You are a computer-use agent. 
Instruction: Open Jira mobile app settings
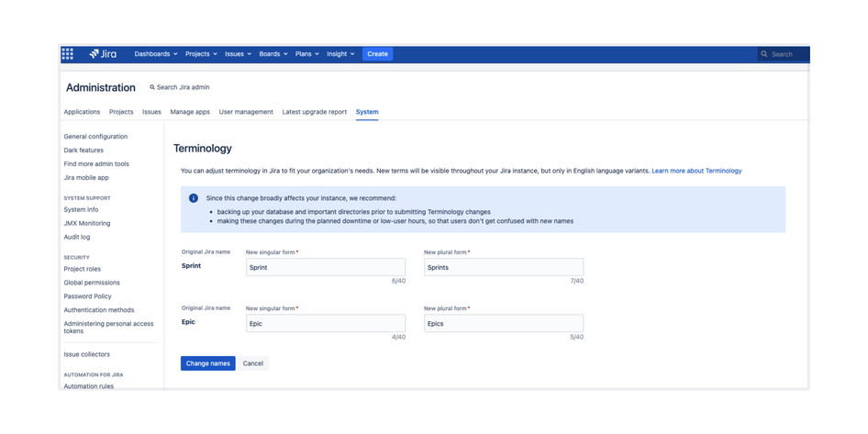click(86, 178)
